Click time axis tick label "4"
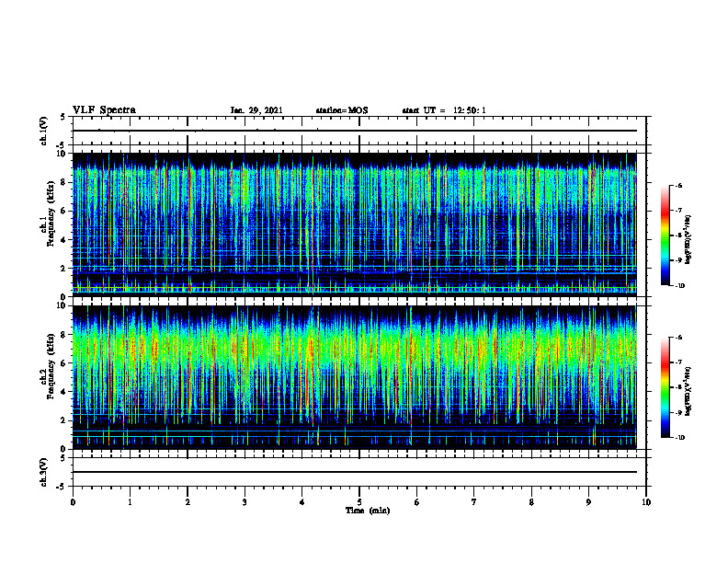 point(302,502)
